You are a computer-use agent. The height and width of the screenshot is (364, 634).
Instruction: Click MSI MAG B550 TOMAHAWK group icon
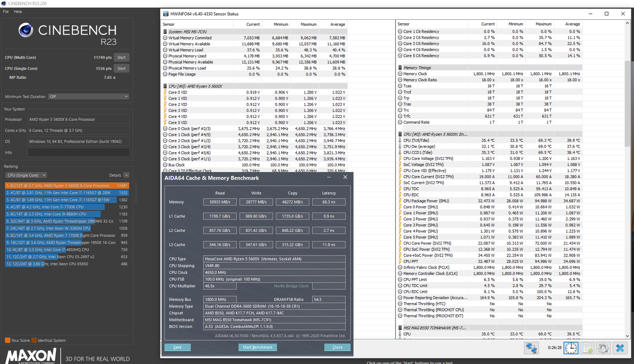tap(400, 328)
